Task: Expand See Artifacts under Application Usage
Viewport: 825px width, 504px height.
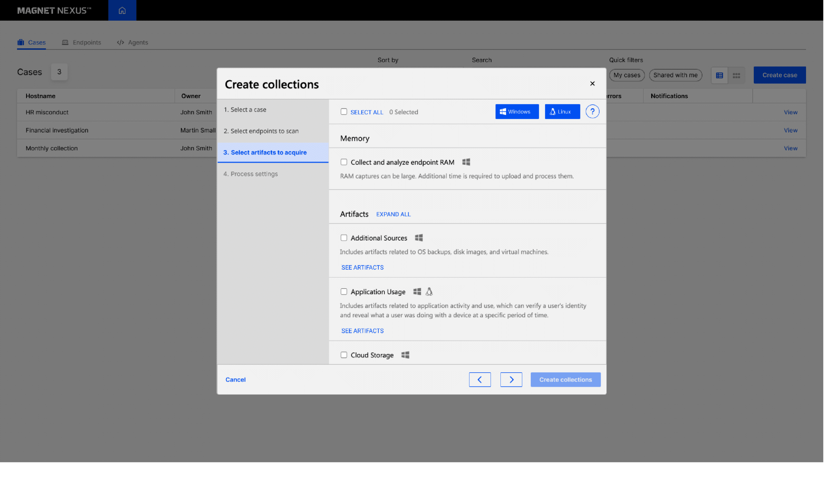Action: pos(362,331)
